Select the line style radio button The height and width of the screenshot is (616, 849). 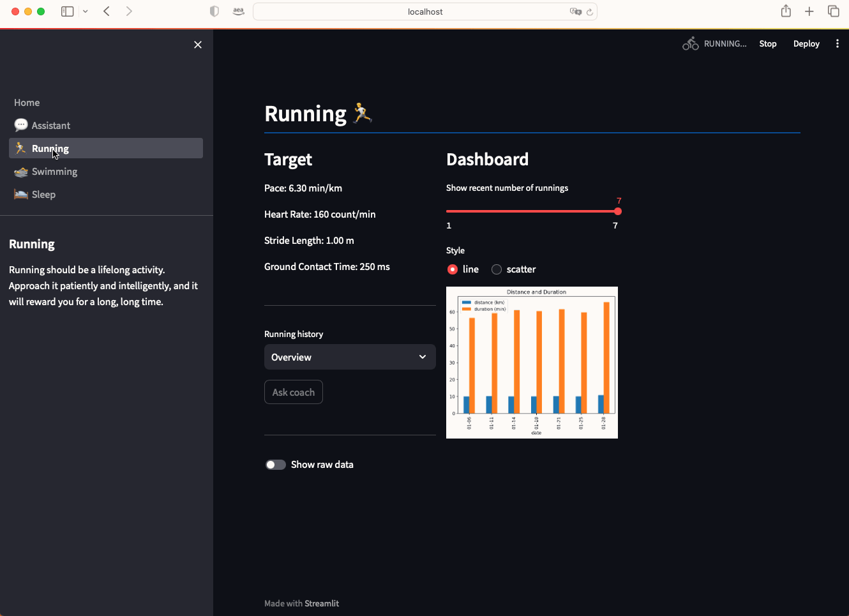click(453, 269)
